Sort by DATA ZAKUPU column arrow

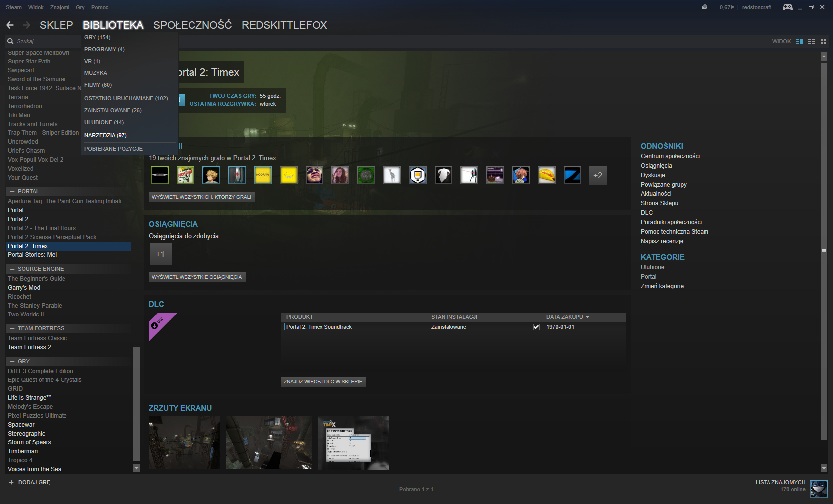point(588,317)
